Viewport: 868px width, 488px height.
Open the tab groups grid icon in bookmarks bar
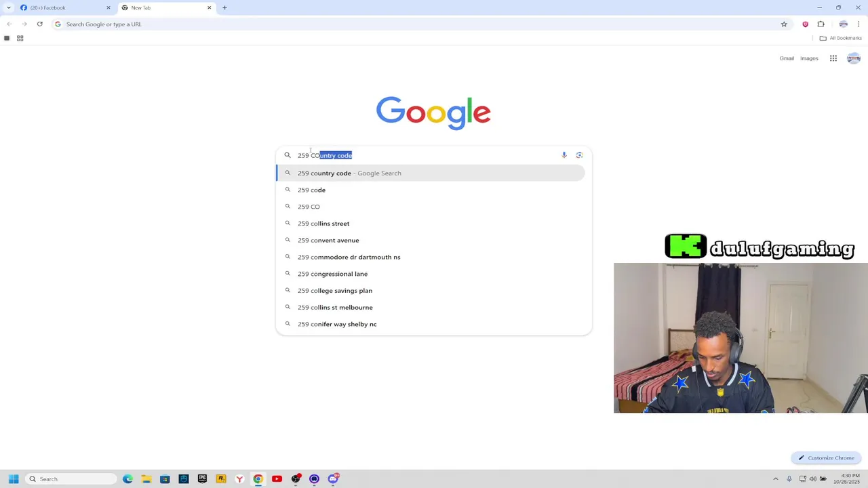20,38
